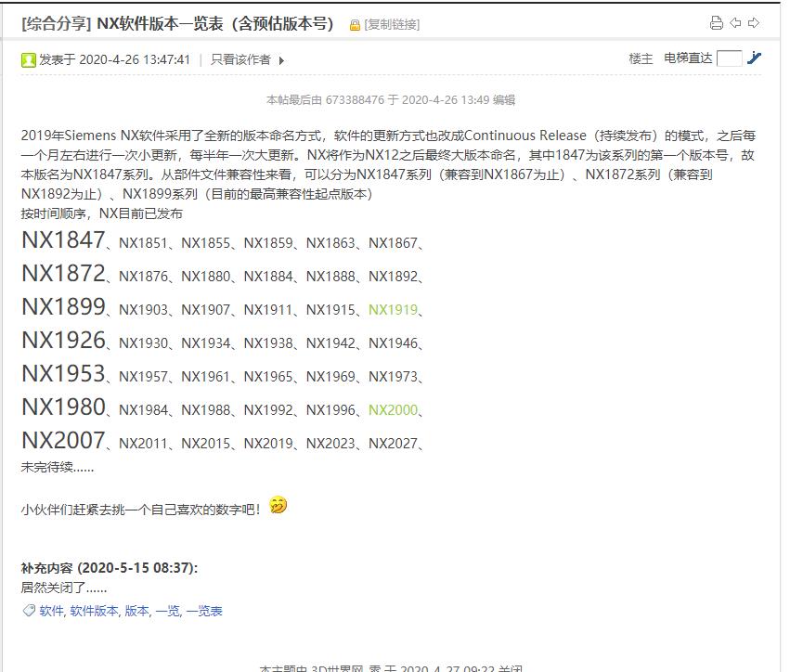Click the large NX2007 text
This screenshot has height=672, width=790.
point(63,440)
